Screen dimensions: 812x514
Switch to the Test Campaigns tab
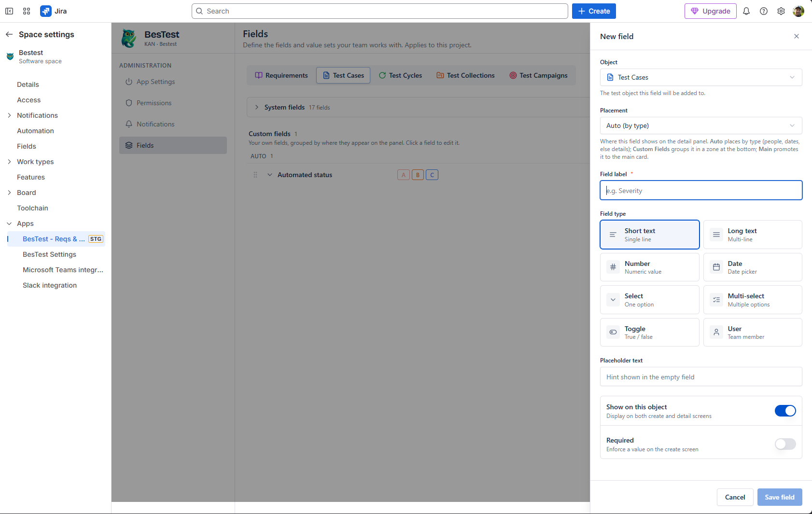point(538,75)
